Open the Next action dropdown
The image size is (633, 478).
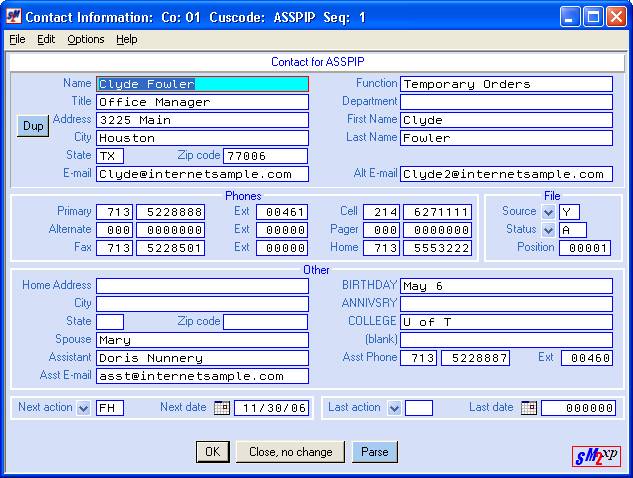pos(84,408)
